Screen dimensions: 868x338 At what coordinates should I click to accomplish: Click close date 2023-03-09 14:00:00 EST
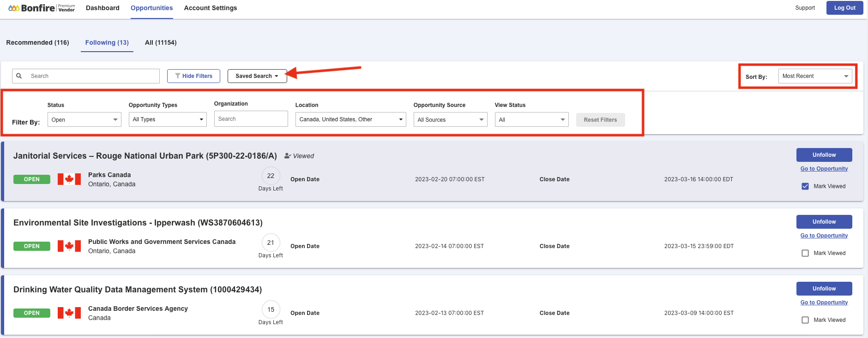point(699,313)
